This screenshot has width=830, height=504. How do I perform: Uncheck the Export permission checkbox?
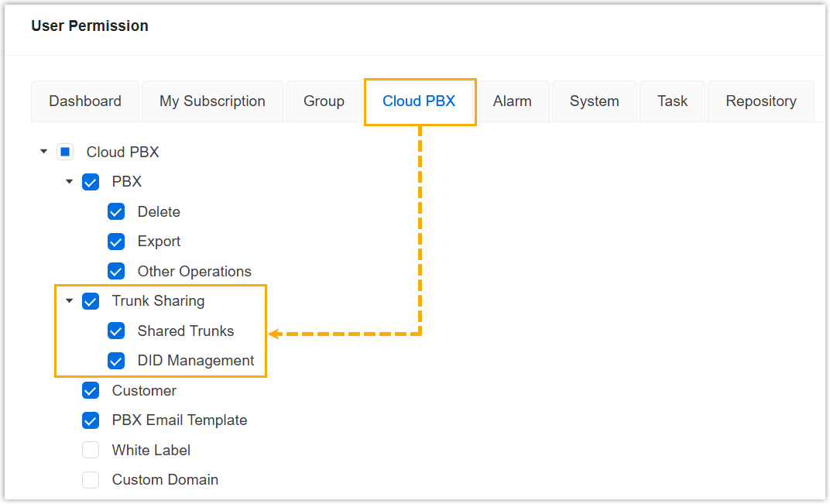click(116, 242)
